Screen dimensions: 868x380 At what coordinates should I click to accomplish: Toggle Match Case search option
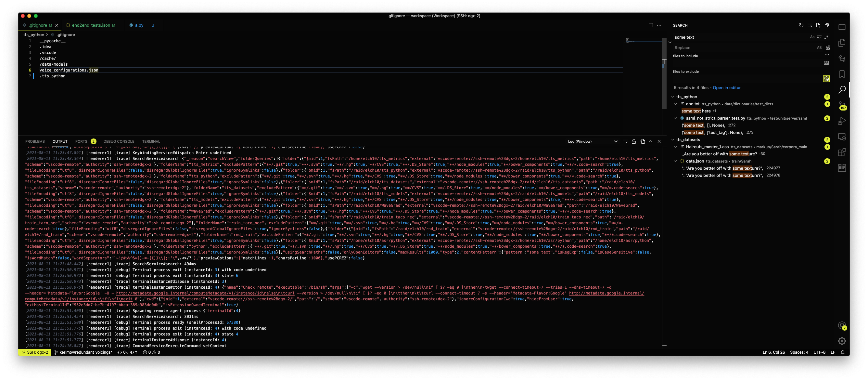[812, 37]
